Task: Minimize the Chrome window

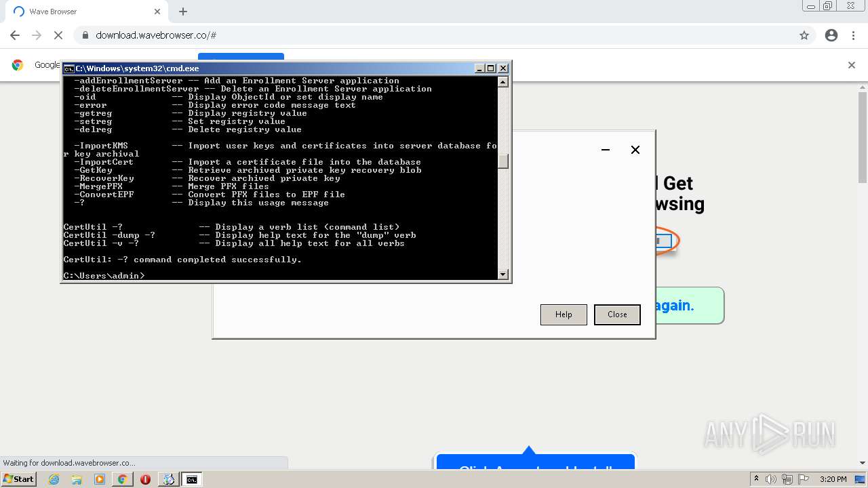Action: 810,6
